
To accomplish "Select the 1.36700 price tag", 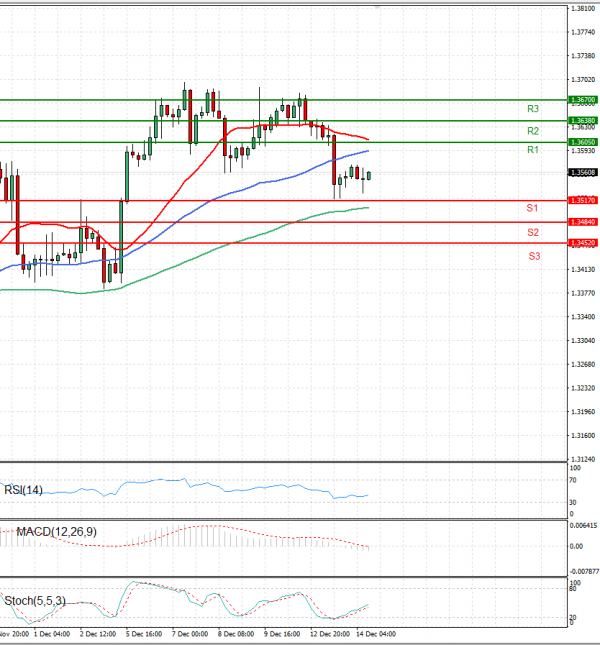I will 583,100.
